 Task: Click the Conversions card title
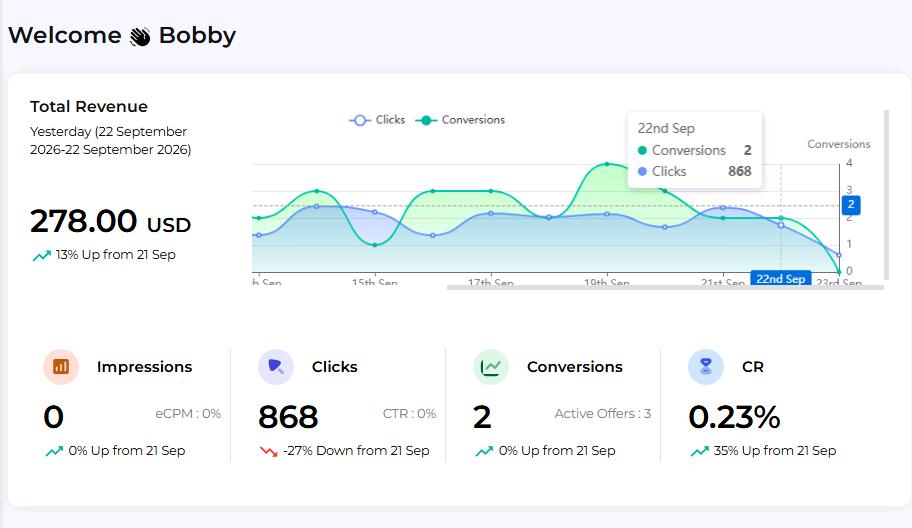[x=575, y=367]
